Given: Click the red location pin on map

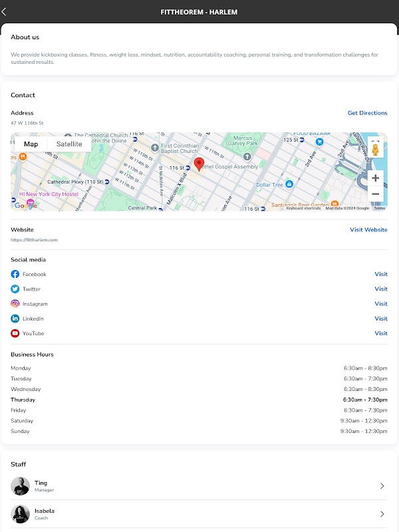Looking at the screenshot, I should click(199, 164).
